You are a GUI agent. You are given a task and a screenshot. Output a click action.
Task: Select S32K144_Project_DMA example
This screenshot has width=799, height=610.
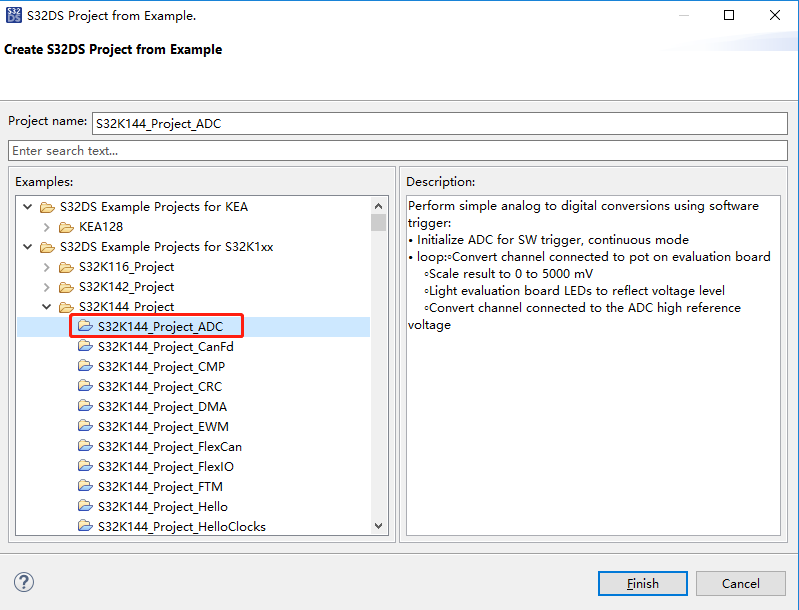(x=163, y=407)
